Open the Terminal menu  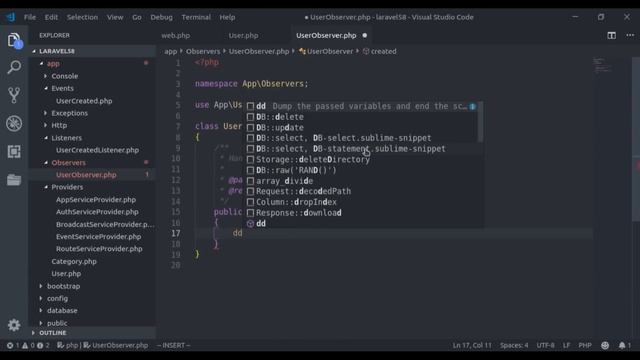pyautogui.click(x=196, y=17)
